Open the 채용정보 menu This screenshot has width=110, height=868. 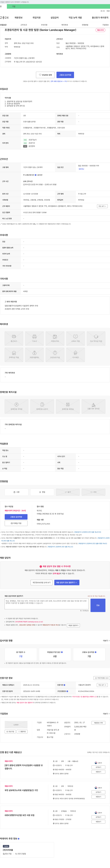click(19, 17)
